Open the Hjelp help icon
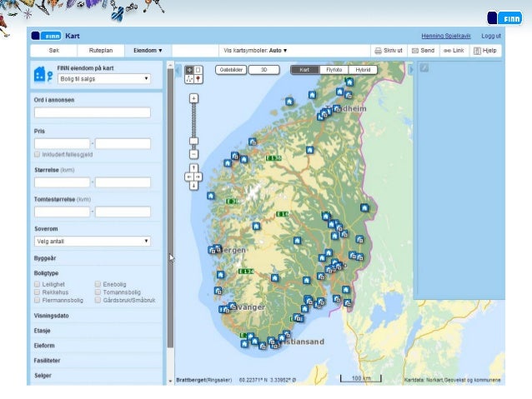The width and height of the screenshot is (532, 399). pyautogui.click(x=477, y=51)
